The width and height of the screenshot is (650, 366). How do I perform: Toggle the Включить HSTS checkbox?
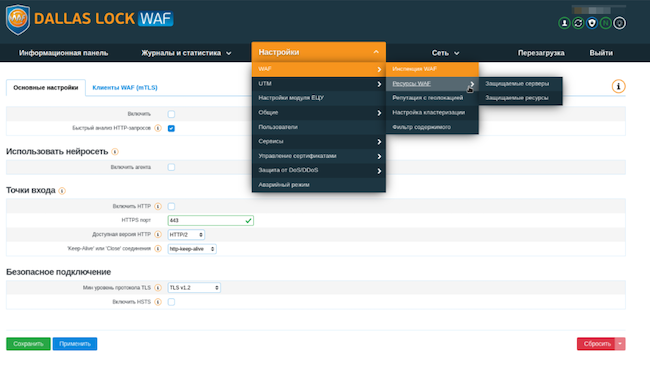tap(171, 302)
